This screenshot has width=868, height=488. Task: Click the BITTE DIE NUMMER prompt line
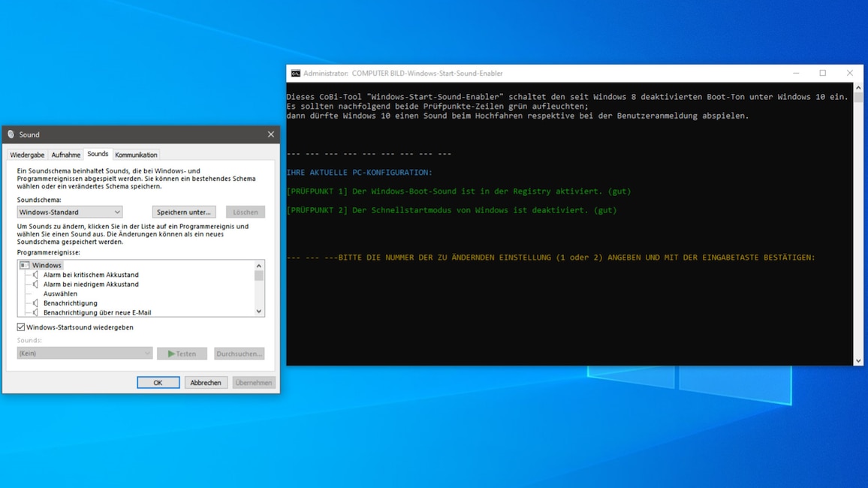pyautogui.click(x=551, y=258)
